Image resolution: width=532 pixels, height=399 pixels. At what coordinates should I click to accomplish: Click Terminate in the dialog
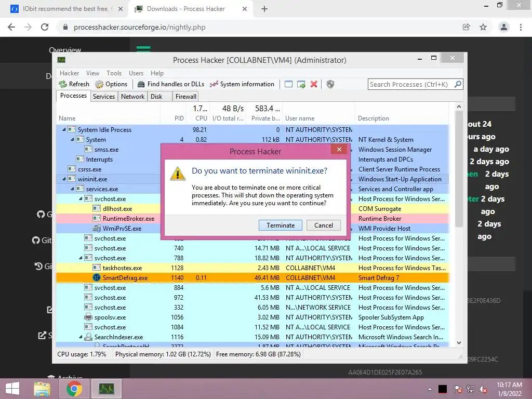click(x=280, y=225)
